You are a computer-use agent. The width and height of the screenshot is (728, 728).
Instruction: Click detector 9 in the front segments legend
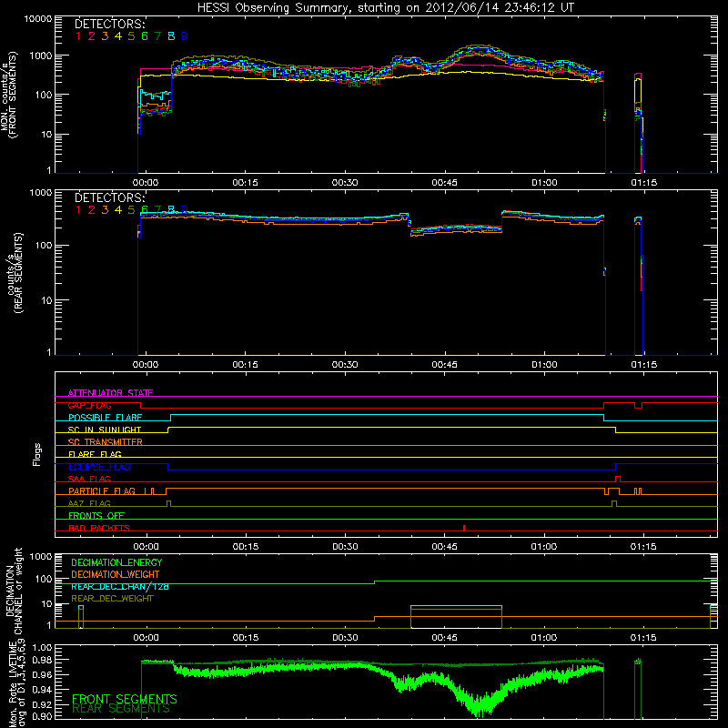click(x=185, y=36)
